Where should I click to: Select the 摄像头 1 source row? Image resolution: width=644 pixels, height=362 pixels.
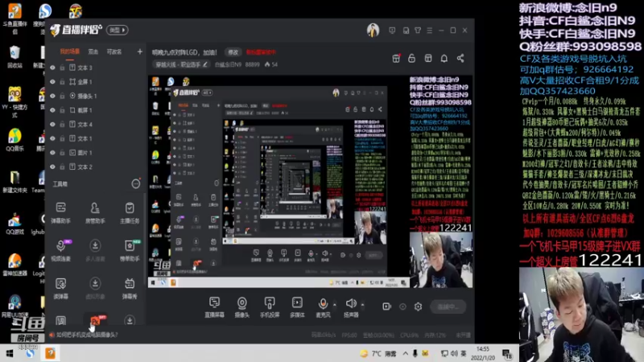pos(94,96)
